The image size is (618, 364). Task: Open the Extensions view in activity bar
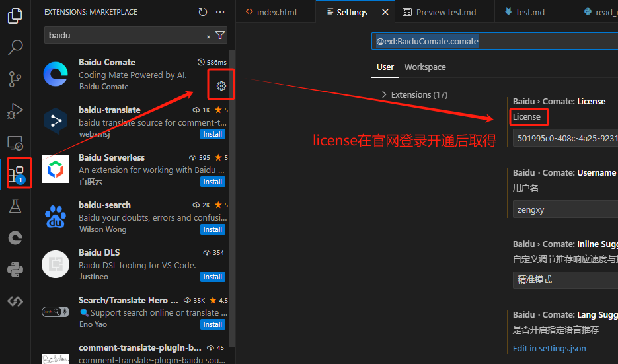[x=16, y=174]
